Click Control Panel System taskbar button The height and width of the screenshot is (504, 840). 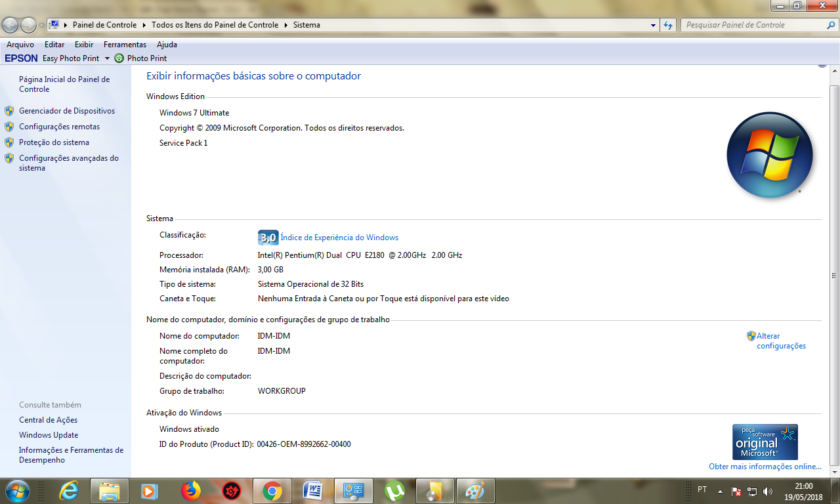point(354,491)
